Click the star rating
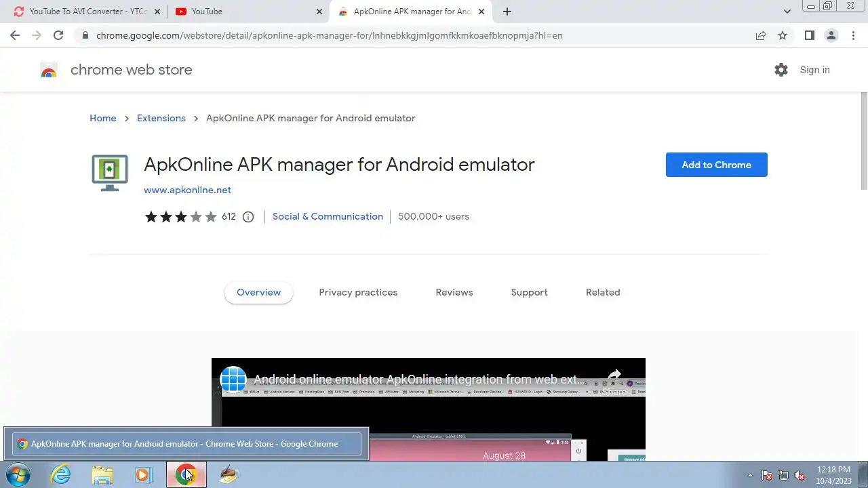This screenshot has width=868, height=488. coord(180,217)
